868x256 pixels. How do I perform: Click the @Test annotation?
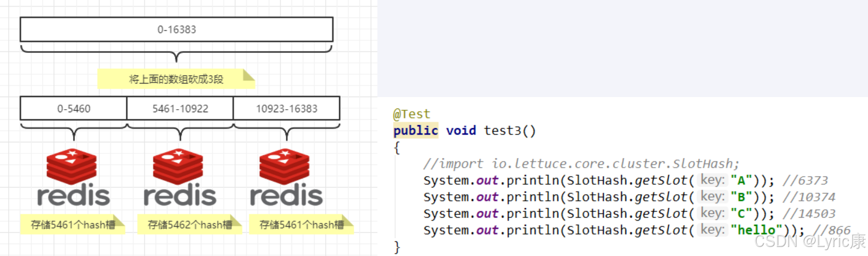[x=412, y=114]
